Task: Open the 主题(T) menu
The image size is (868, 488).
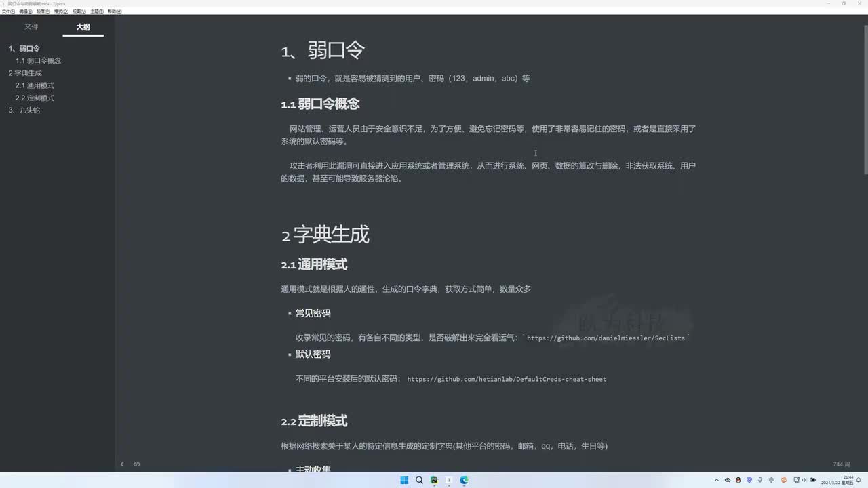Action: (97, 12)
